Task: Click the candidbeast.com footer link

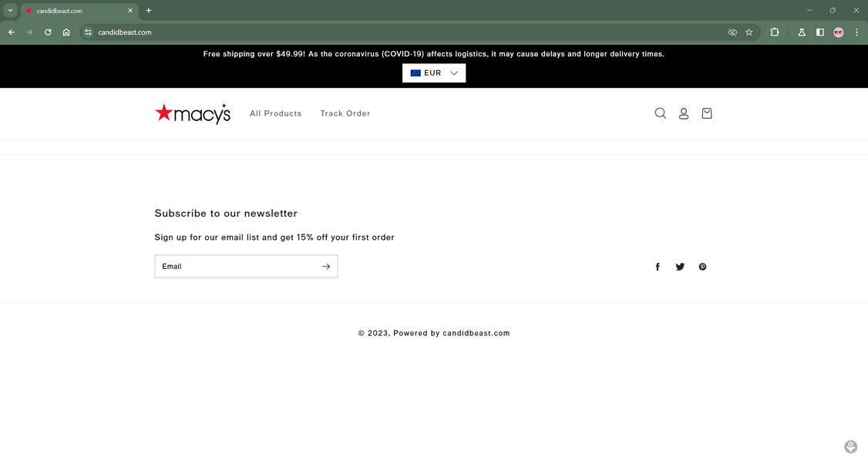Action: point(476,333)
